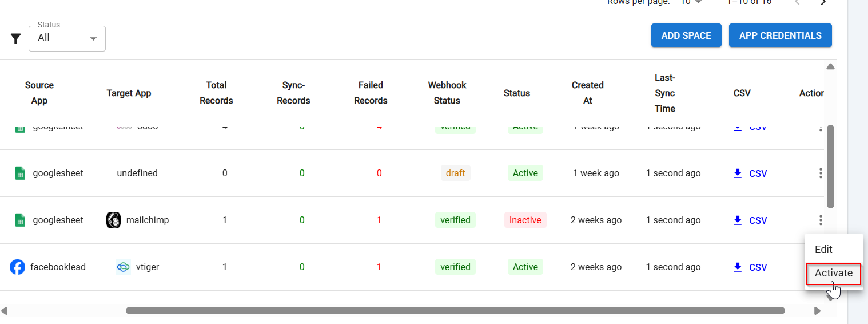Download CSV for the undefined target row
This screenshot has height=324, width=868.
click(x=750, y=173)
